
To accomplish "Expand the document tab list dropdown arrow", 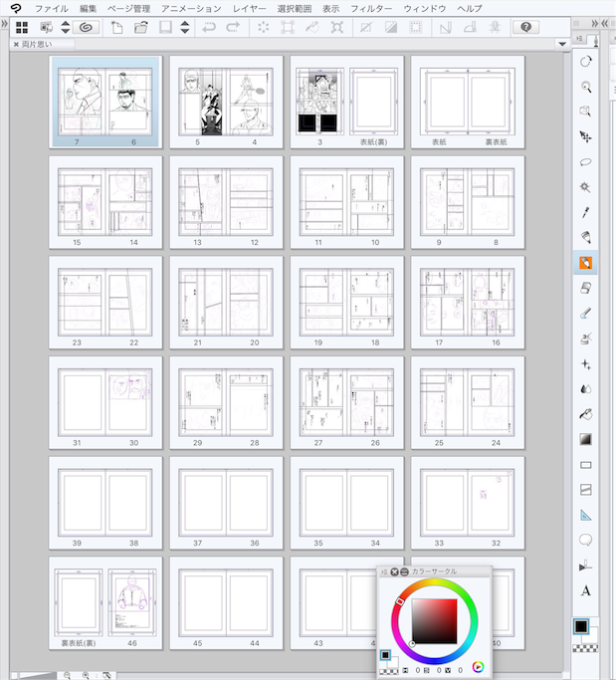I will point(562,44).
